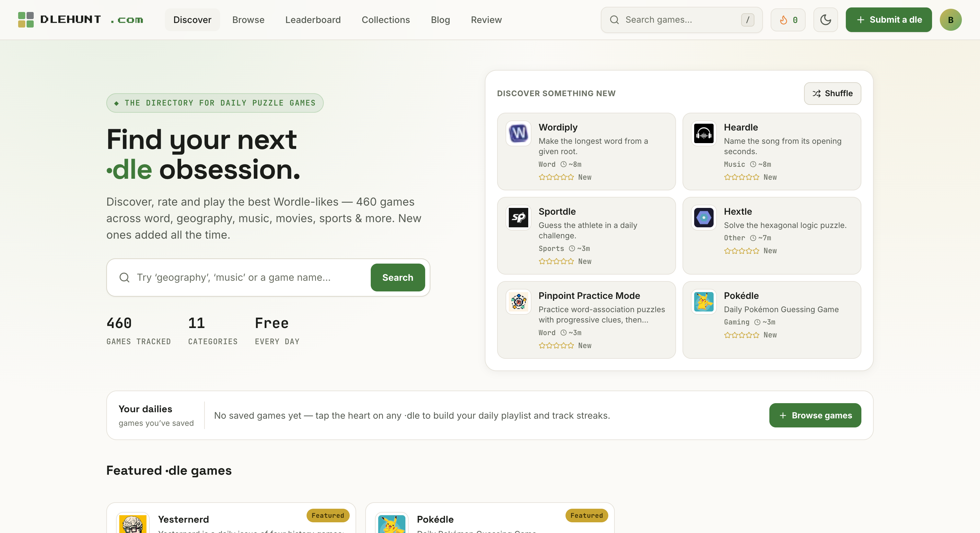
Task: Visit the Blog section
Action: (440, 20)
